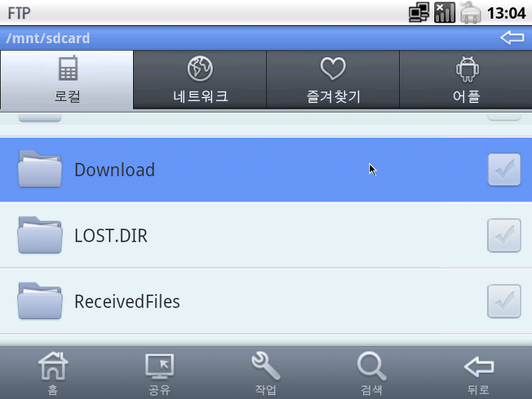Switch to the 네트워크 (Network) tab

point(200,80)
